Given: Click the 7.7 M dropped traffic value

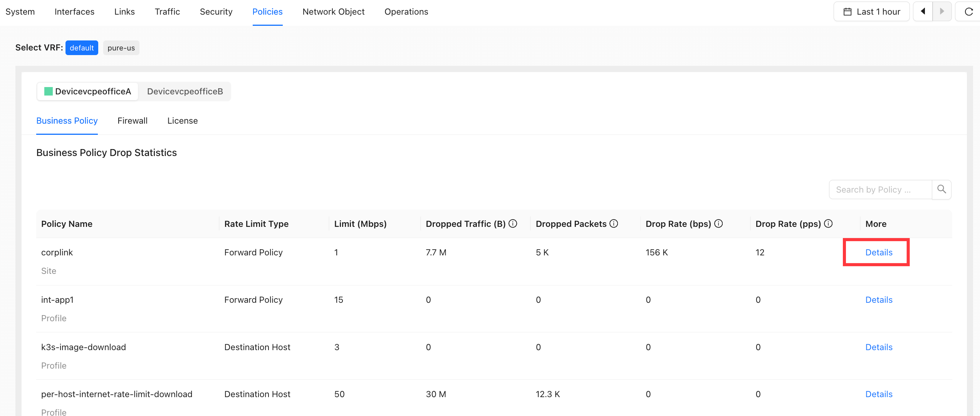Looking at the screenshot, I should coord(436,252).
